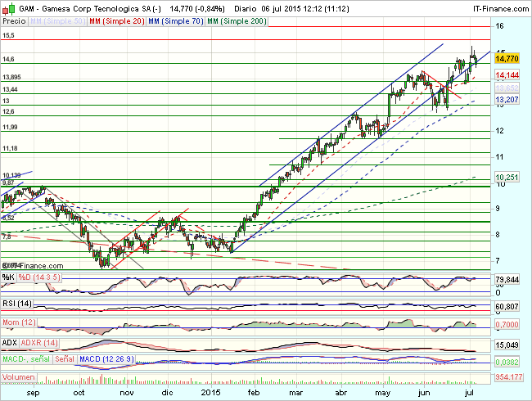Click the RSI (14) panel label
The width and height of the screenshot is (532, 401).
coord(17,304)
